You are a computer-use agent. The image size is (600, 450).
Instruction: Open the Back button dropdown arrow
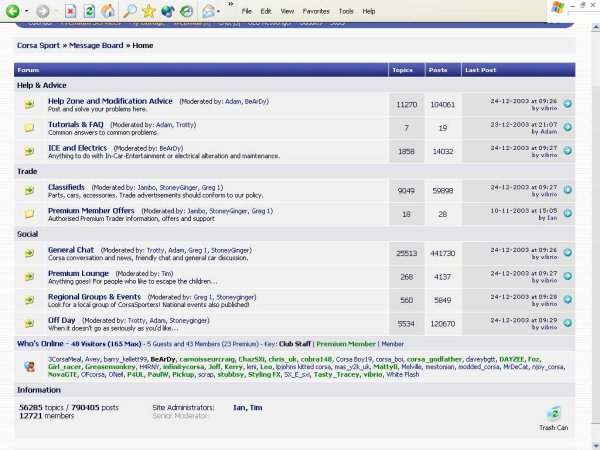[x=26, y=11]
